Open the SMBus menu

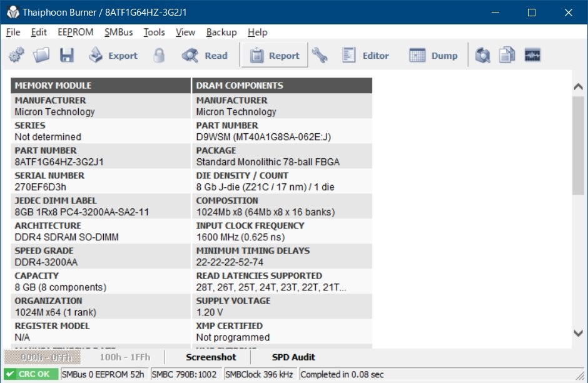click(118, 33)
